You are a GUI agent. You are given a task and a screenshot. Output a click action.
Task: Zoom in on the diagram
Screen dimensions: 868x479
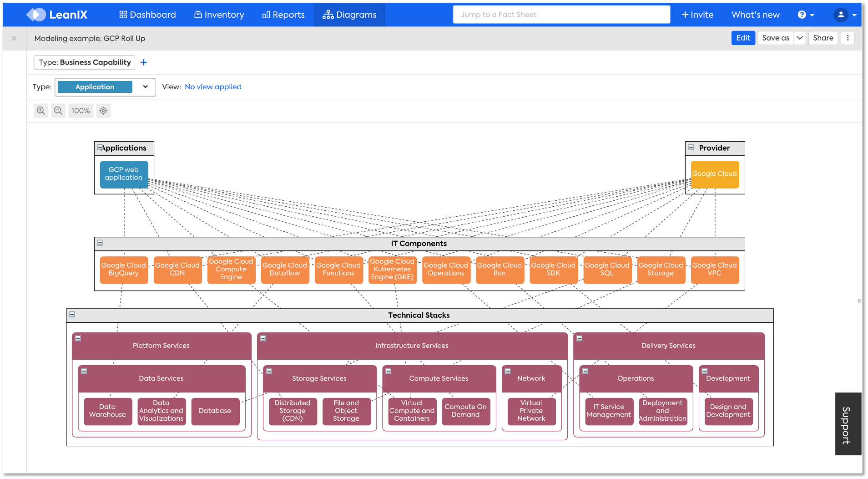click(41, 111)
